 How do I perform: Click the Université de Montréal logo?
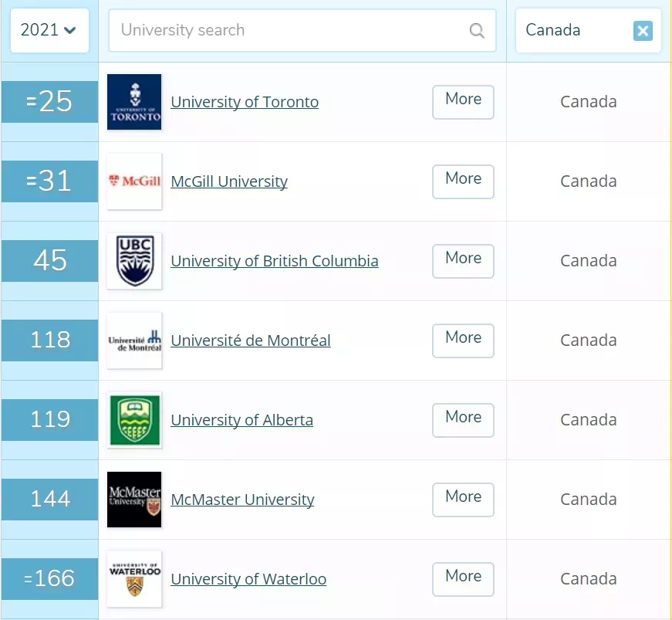134,340
